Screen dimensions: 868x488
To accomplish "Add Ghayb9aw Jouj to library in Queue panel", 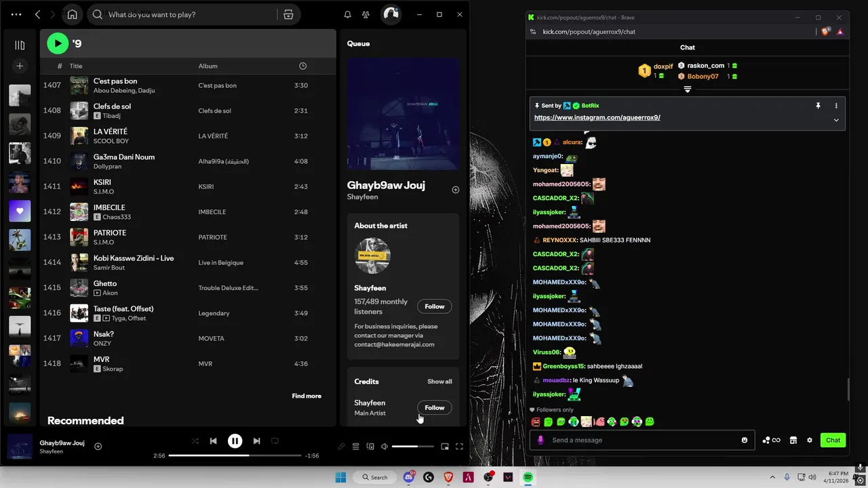I will pos(456,190).
